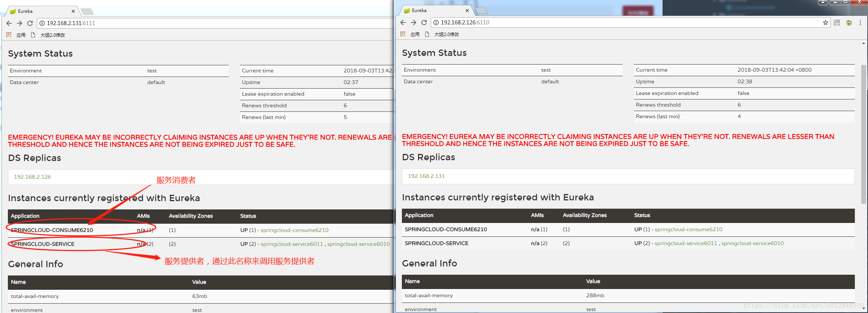Click DS Replicas heading in left window
This screenshot has height=313, width=868.
(x=35, y=158)
